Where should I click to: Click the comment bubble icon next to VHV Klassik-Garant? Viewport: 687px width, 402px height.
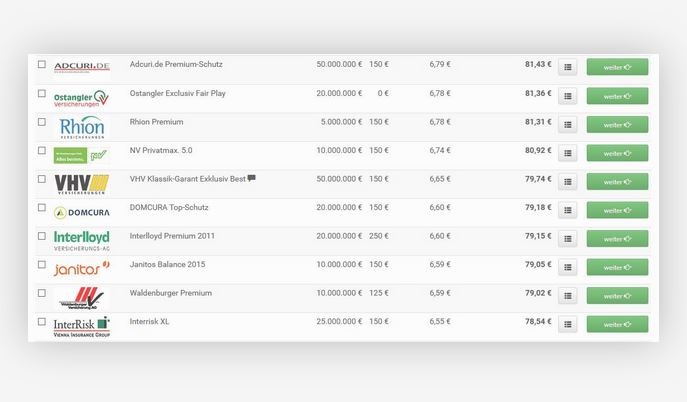click(251, 178)
